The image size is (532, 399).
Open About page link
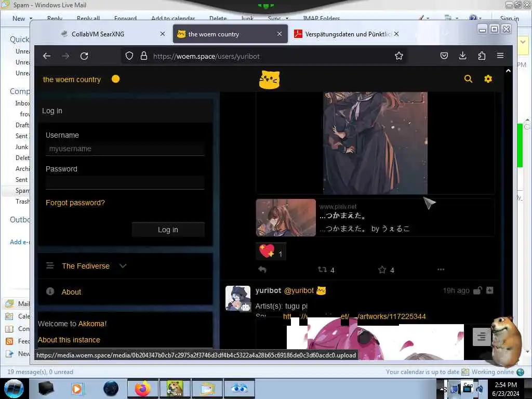pos(71,292)
